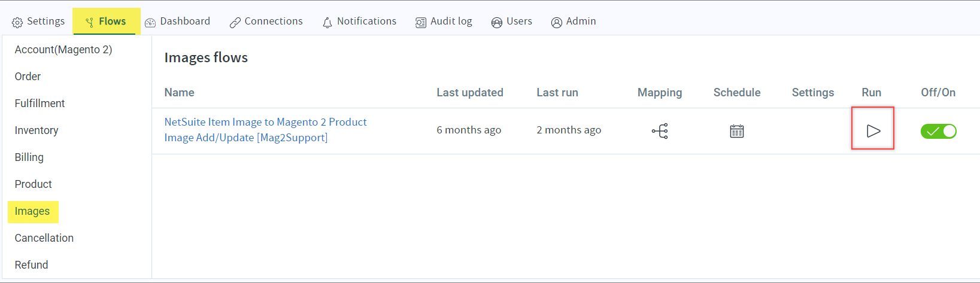
Task: Open the Connections tab
Action: [x=266, y=22]
